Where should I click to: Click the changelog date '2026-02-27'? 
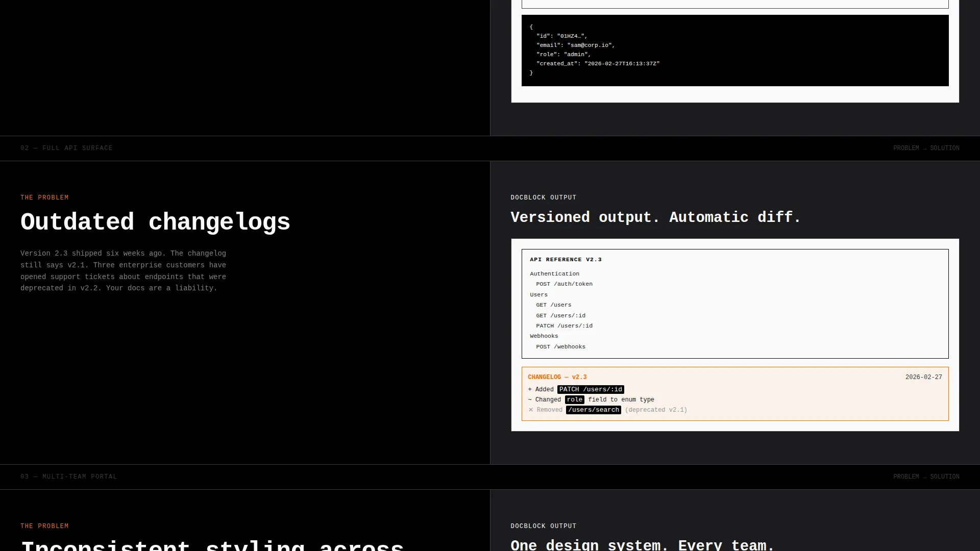[x=923, y=378]
